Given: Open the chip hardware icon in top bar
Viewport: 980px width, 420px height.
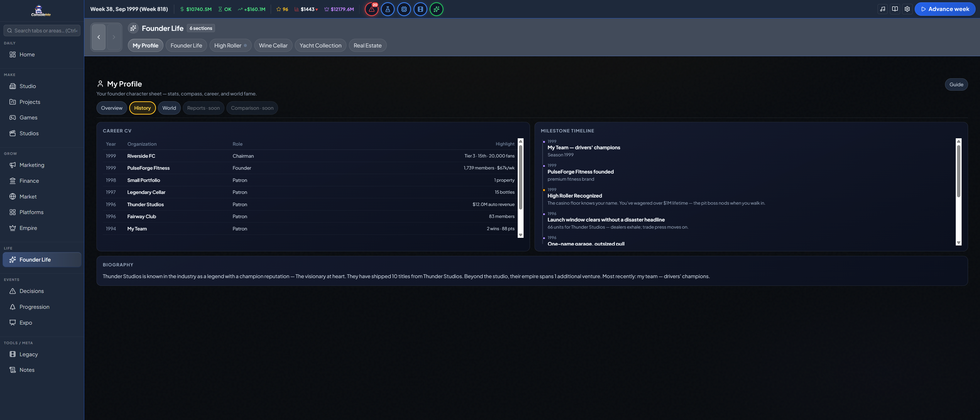Looking at the screenshot, I should (404, 9).
